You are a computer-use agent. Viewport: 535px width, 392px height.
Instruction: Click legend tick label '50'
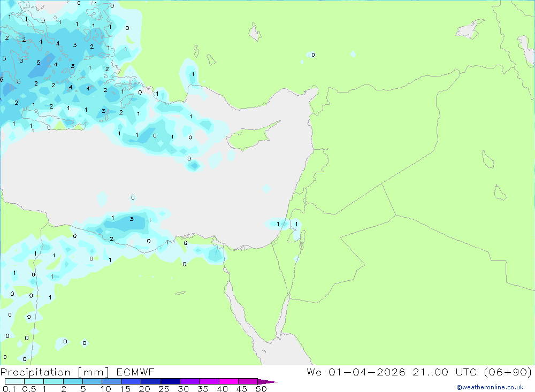click(261, 389)
